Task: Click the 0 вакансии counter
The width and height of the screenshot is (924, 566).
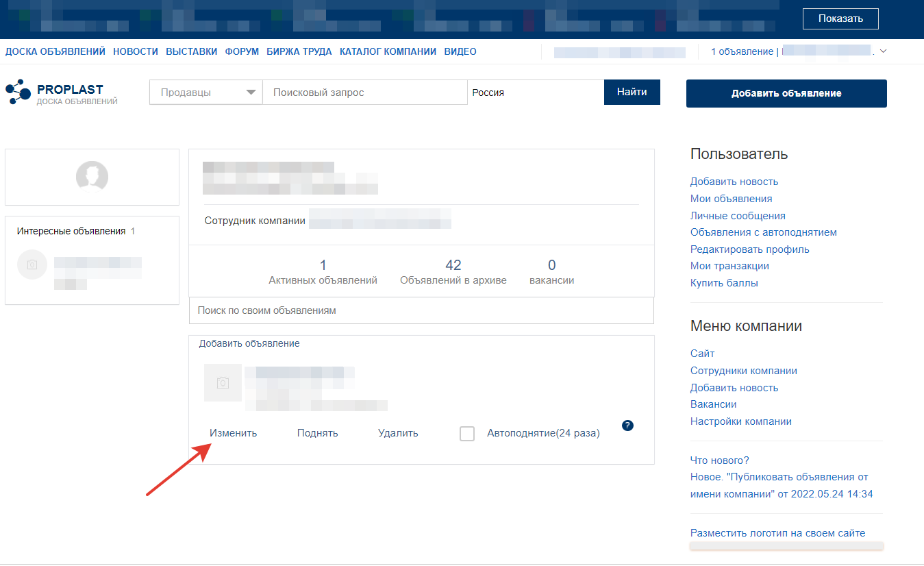Action: click(x=552, y=272)
